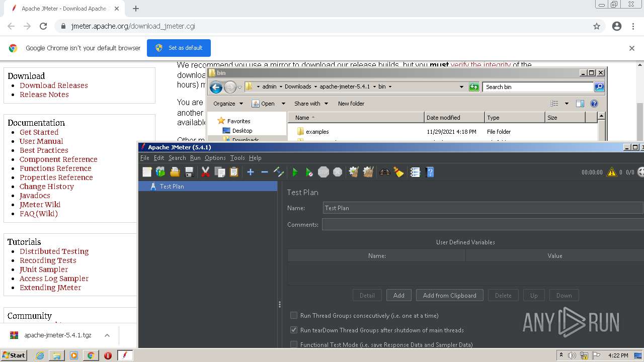The width and height of the screenshot is (644, 362).
Task: Click Add from Clipboard button
Action: pyautogui.click(x=450, y=296)
